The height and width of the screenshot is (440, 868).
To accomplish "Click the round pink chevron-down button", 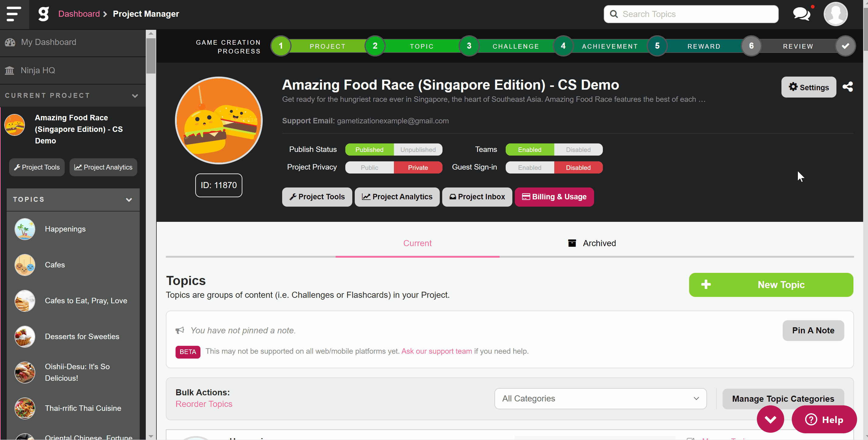I will click(770, 419).
